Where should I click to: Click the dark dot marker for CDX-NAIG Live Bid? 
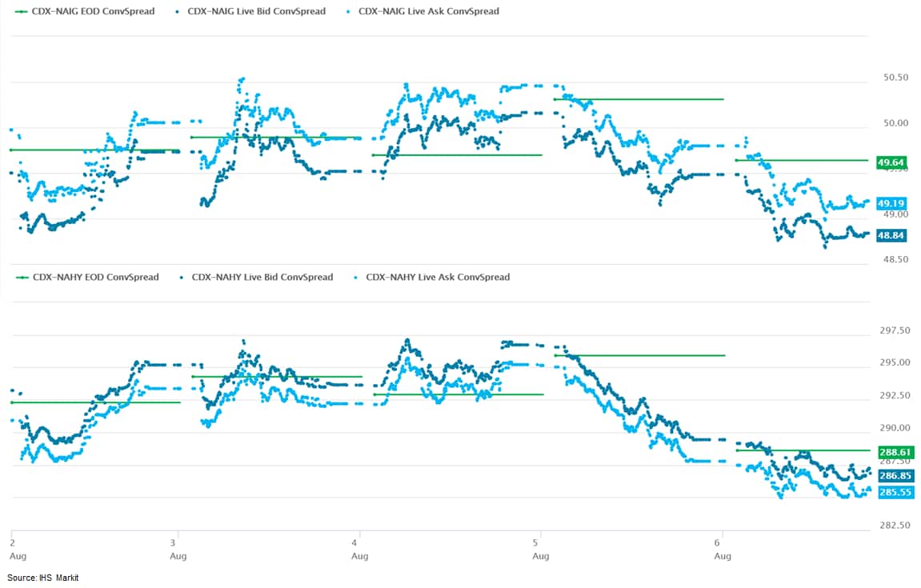(x=174, y=12)
